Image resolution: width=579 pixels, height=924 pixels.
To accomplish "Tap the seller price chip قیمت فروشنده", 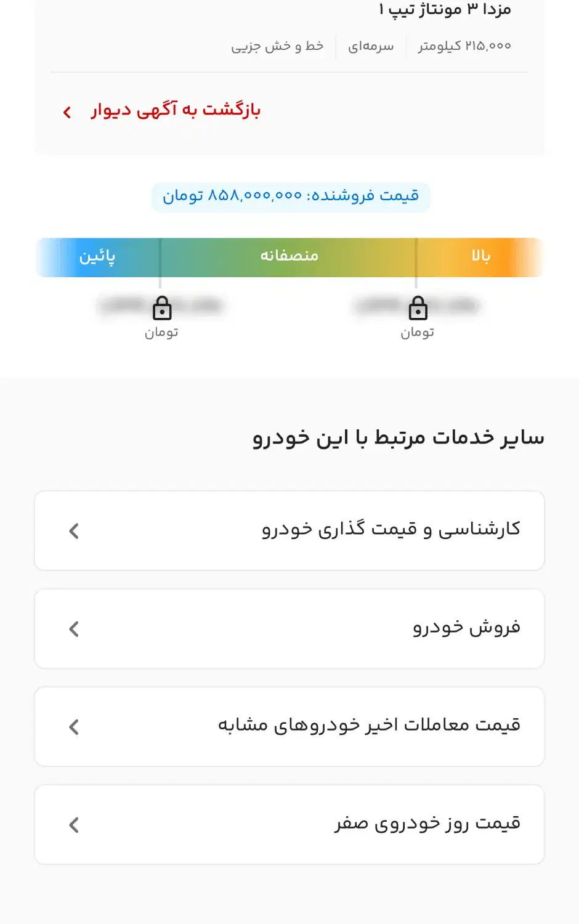I will pyautogui.click(x=291, y=197).
